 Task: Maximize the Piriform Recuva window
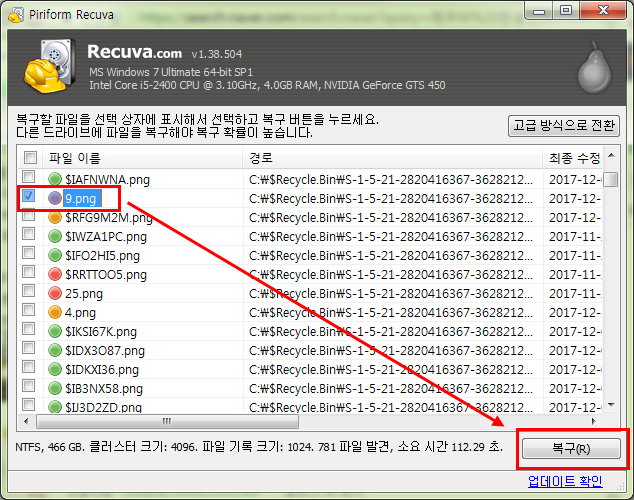[566, 11]
